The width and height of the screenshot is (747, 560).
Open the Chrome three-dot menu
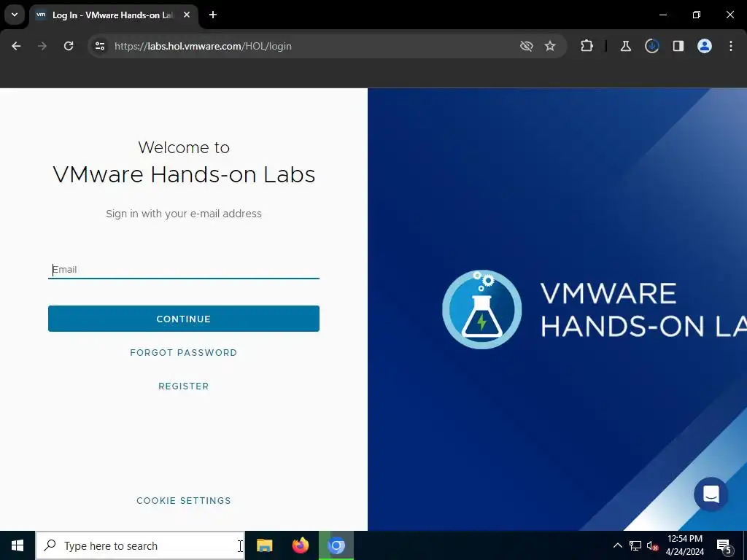731,46
